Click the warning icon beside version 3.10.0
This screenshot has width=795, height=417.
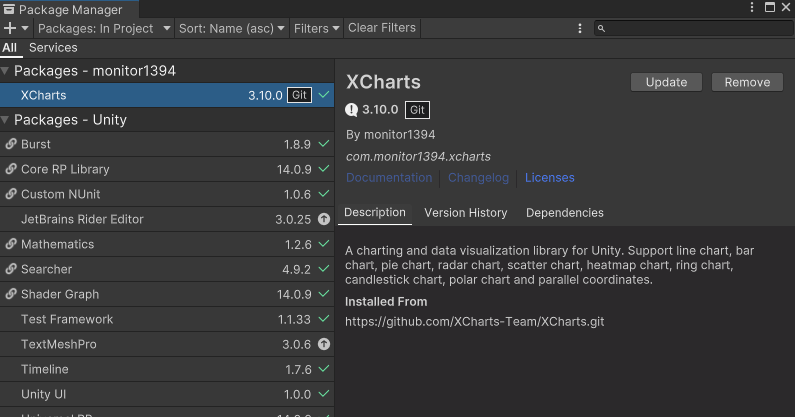coord(351,110)
